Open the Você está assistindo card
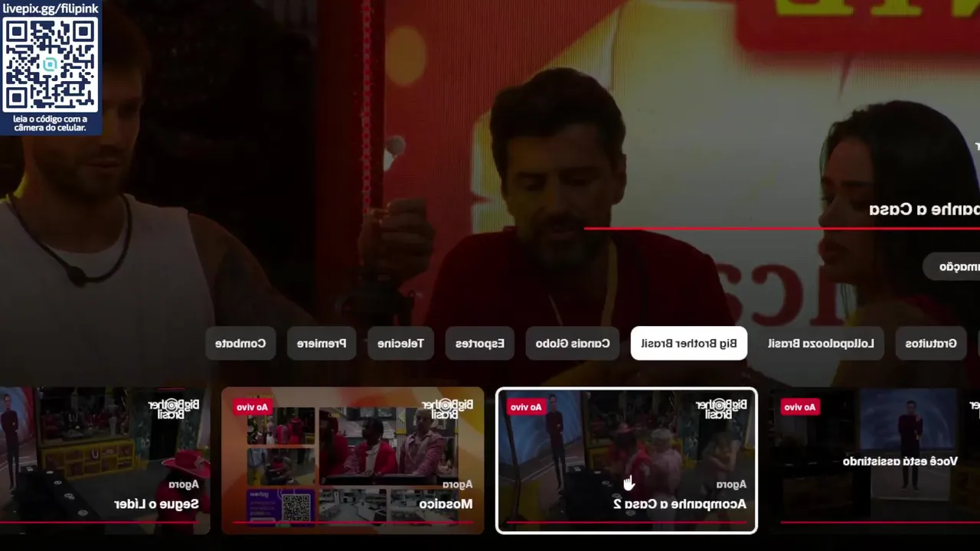 (x=875, y=460)
